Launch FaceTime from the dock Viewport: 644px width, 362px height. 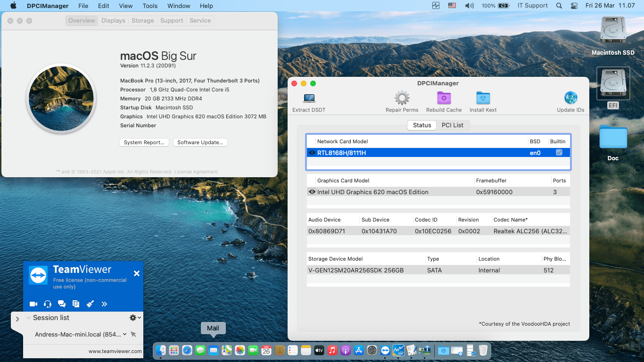point(253,350)
